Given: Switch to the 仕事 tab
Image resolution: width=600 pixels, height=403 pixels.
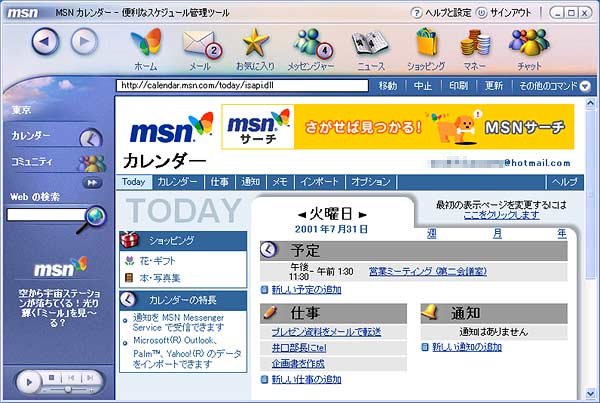Looking at the screenshot, I should coord(220,182).
